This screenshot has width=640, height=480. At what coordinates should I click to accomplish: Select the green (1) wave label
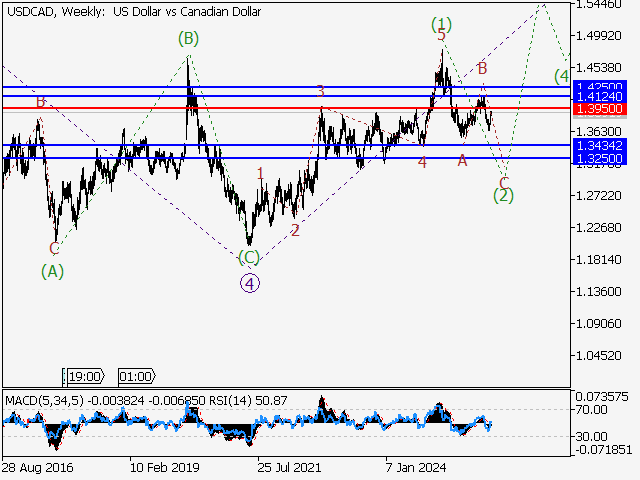coord(440,22)
